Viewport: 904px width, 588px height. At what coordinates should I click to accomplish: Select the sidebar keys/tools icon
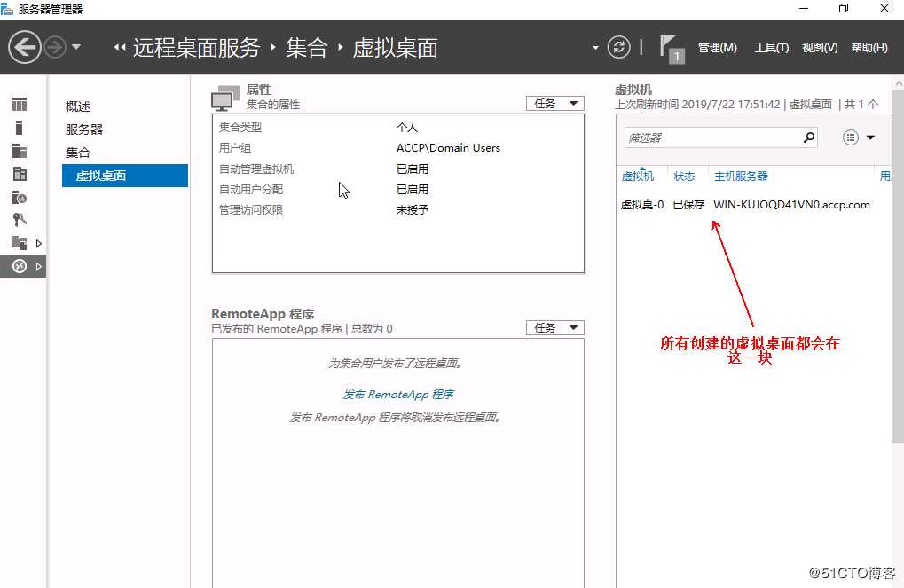20,220
